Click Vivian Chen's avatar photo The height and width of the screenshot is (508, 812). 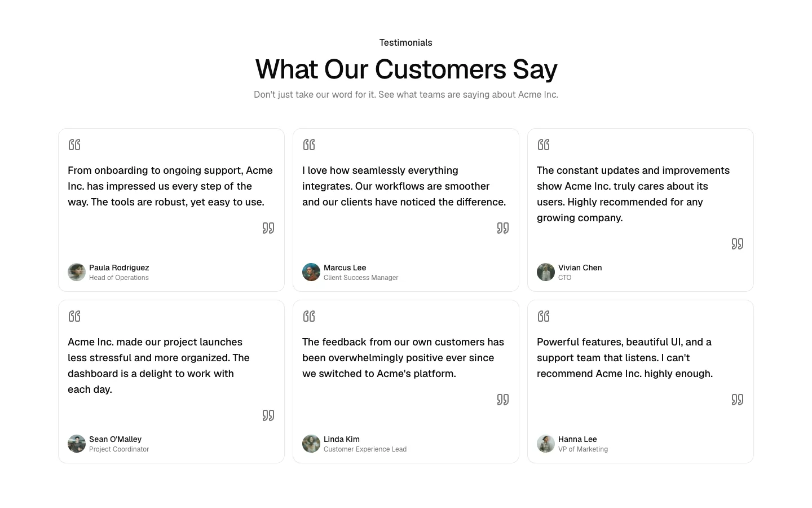point(546,272)
